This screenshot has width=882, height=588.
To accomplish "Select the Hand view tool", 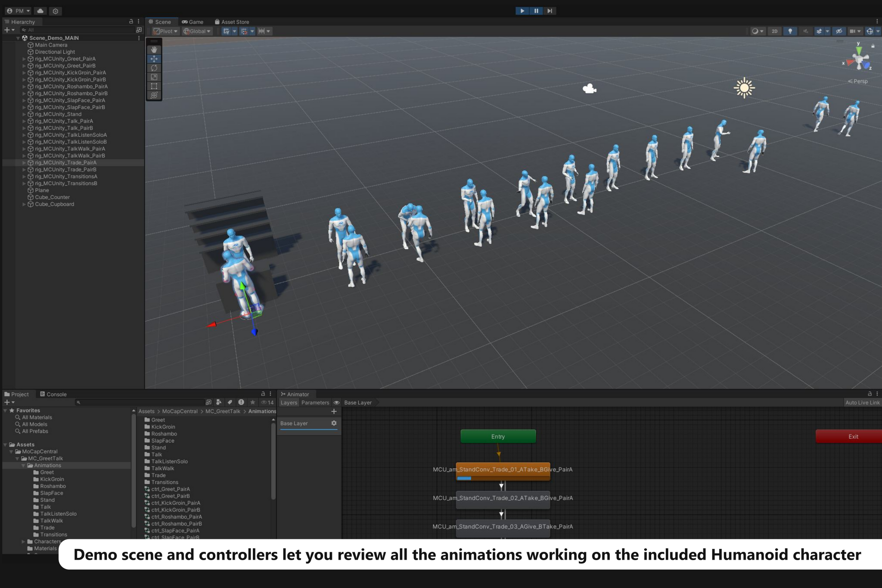I will [154, 50].
